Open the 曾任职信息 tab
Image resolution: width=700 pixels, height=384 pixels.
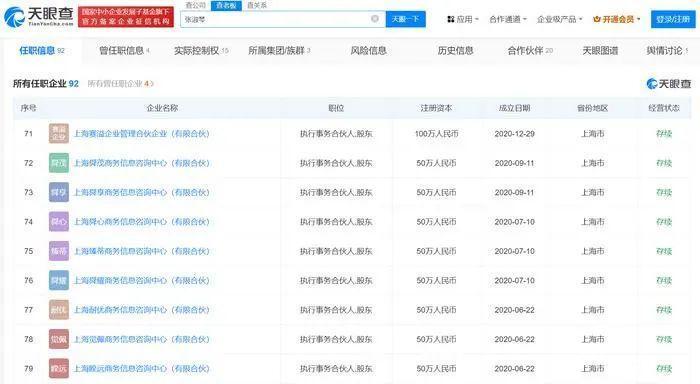[124, 50]
